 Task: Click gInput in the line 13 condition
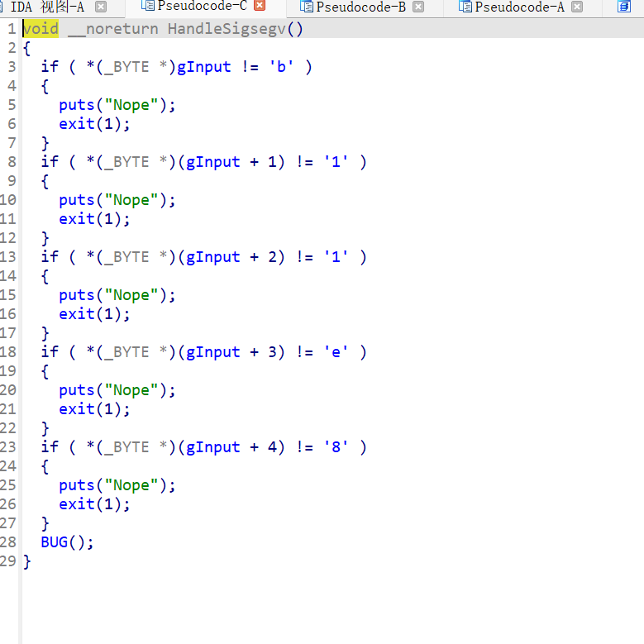(212, 257)
